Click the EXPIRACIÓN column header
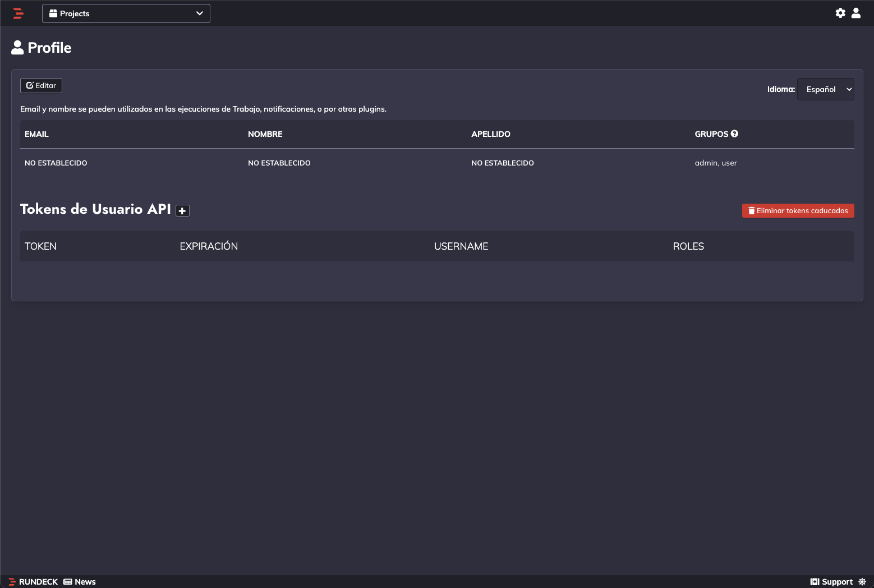The image size is (874, 588). click(x=209, y=246)
